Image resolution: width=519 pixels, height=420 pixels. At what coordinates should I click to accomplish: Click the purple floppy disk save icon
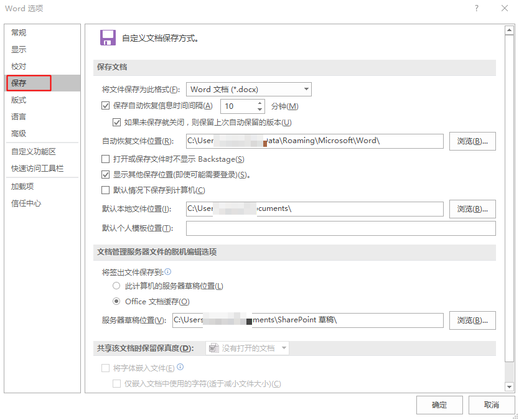click(108, 38)
